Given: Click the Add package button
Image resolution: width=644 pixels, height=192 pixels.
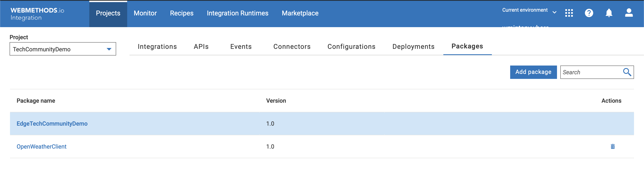Looking at the screenshot, I should click(x=533, y=72).
